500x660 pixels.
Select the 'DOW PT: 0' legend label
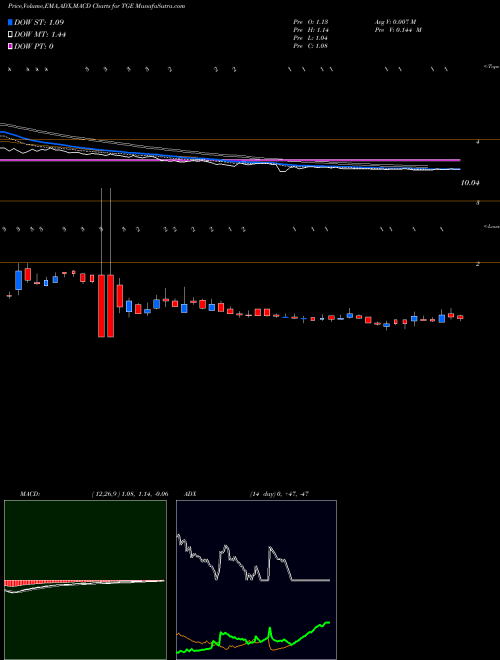[34, 46]
